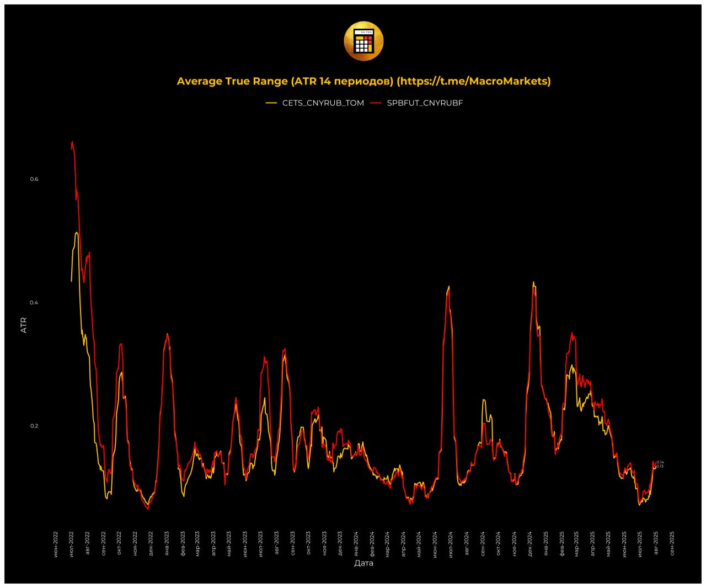Screen dimensions: 706x588
Task: Select the 'янв-2024' x-axis tick
Action: click(356, 543)
